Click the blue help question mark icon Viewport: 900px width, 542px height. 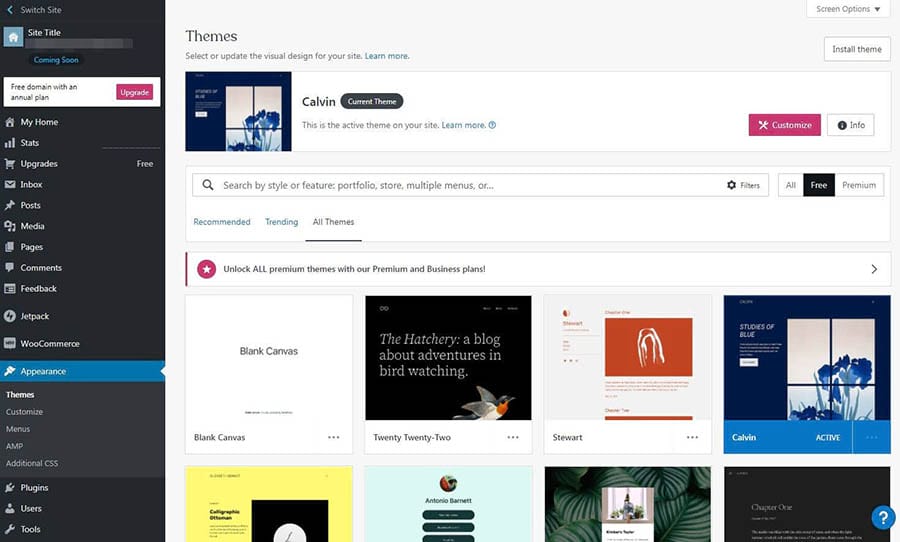(x=883, y=517)
